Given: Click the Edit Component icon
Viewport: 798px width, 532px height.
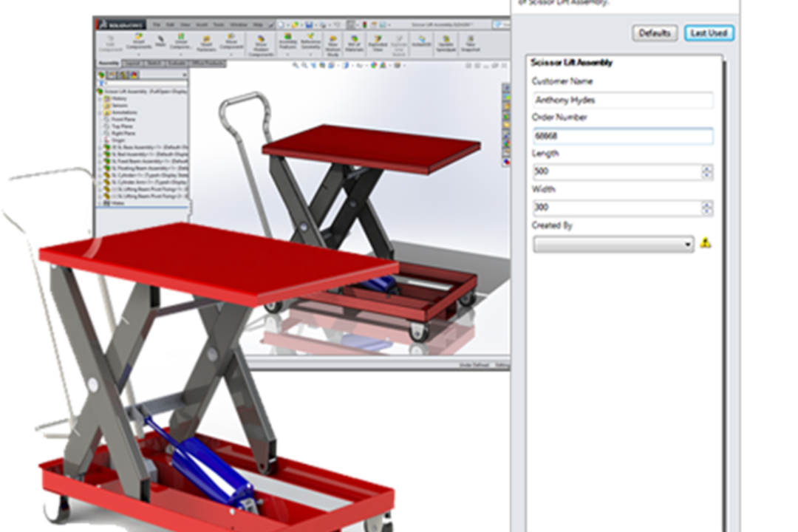Looking at the screenshot, I should point(110,44).
